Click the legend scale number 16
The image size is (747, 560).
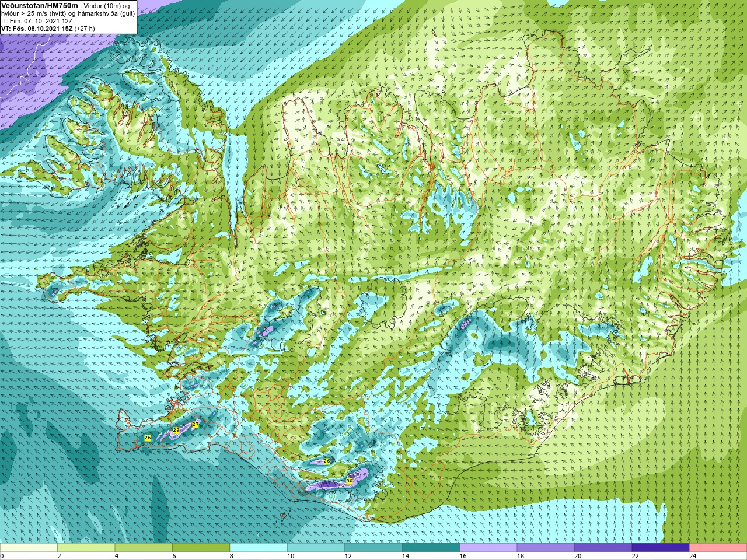point(463,556)
